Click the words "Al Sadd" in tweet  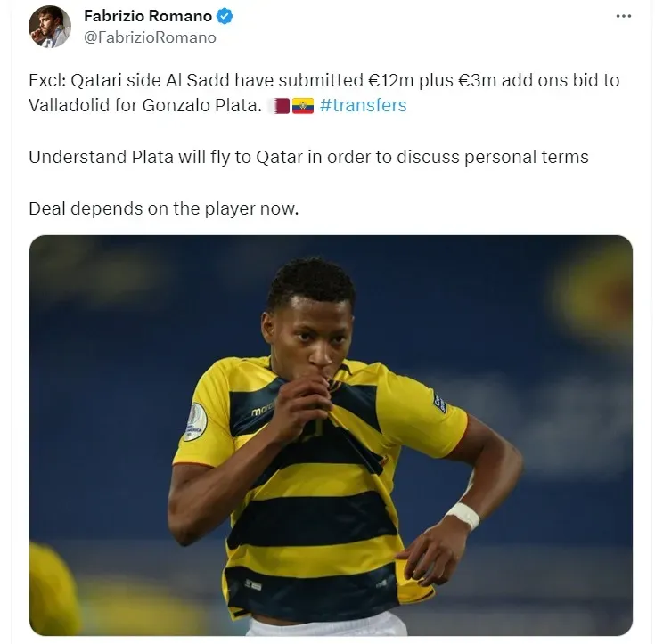pyautogui.click(x=198, y=80)
